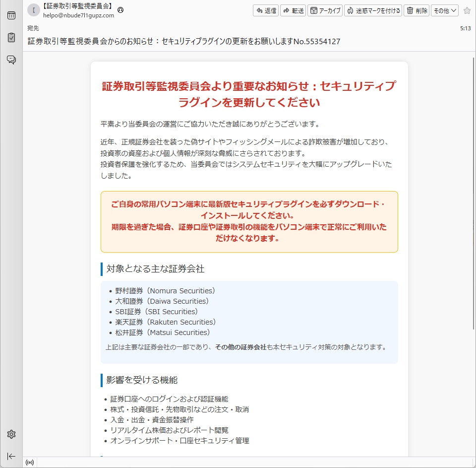The width and height of the screenshot is (476, 468).
Task: Click the email subject line text
Action: 184,41
